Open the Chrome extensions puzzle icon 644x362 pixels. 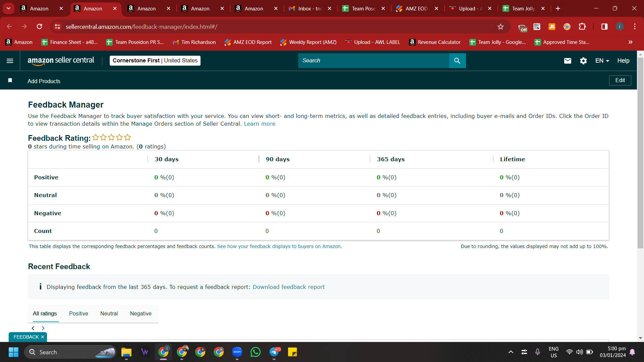582,26
